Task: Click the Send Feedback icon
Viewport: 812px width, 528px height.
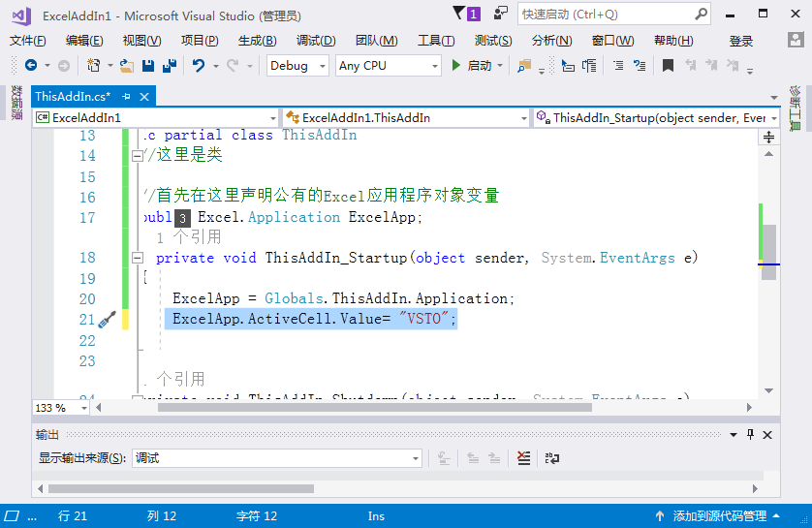Action: [500, 14]
